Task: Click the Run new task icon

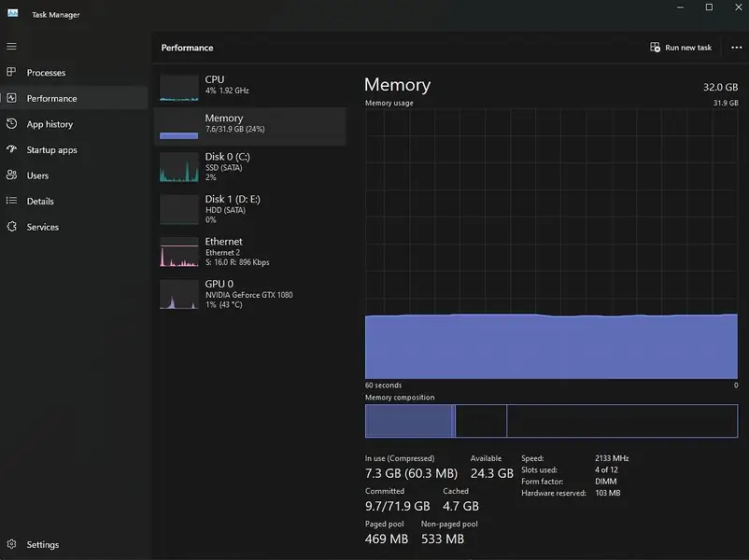Action: click(x=655, y=48)
